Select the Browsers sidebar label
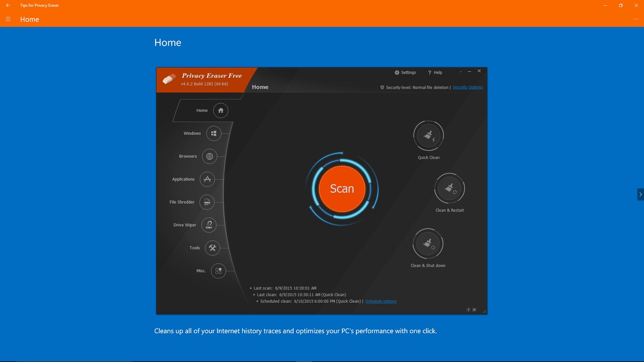This screenshot has height=362, width=644. point(188,156)
